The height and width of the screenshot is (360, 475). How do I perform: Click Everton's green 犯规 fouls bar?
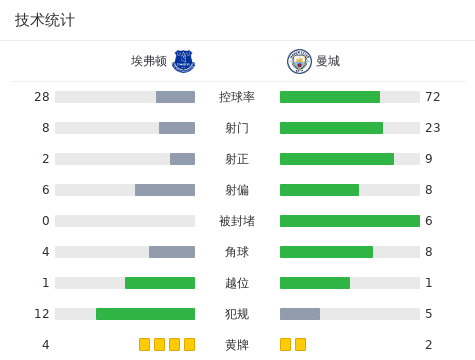point(145,314)
